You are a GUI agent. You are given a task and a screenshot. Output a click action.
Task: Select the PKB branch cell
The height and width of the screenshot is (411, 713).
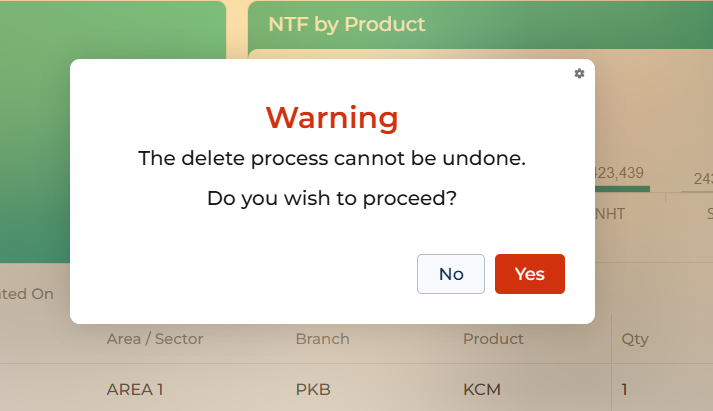pos(313,390)
